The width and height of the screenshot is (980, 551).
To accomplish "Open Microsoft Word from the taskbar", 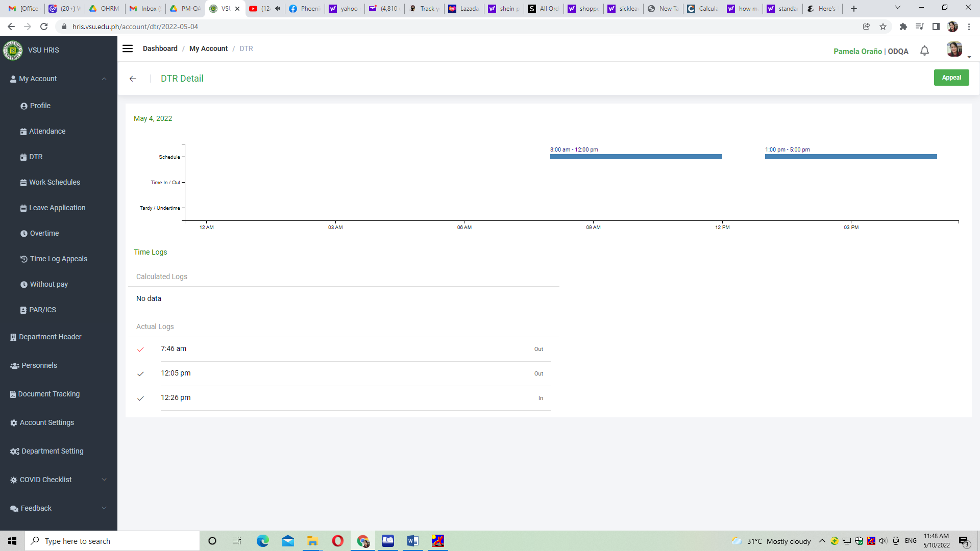I will [412, 541].
